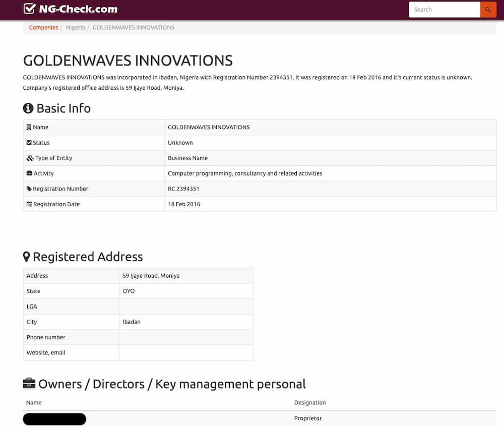Click the NG-Check.com checkmark logo icon
Image resolution: width=504 pixels, height=432 pixels.
(30, 9)
